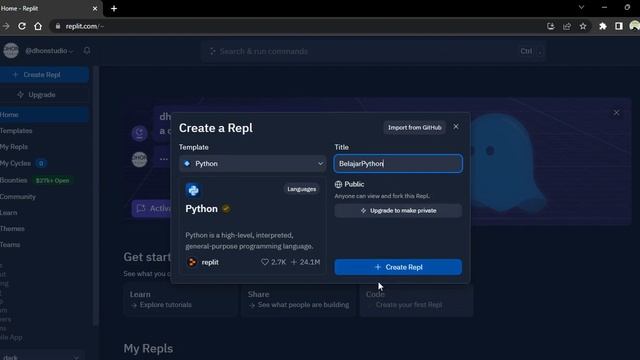Install the app via address bar icon

[551, 26]
